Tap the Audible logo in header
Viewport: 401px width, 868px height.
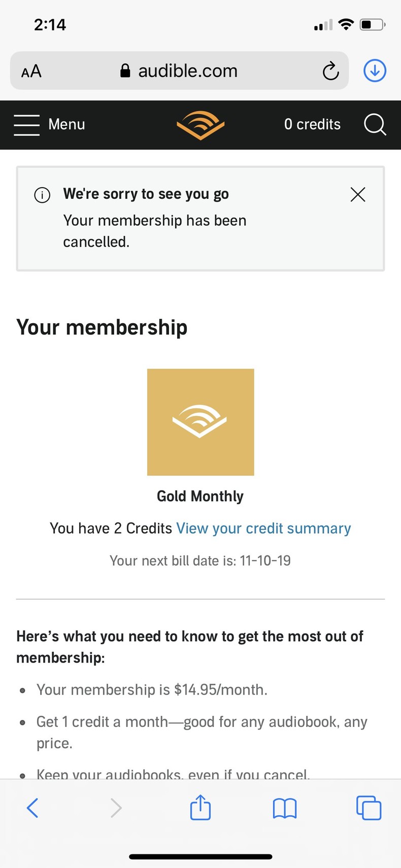pos(201,125)
